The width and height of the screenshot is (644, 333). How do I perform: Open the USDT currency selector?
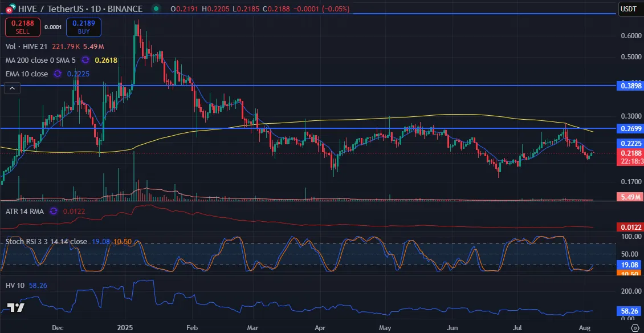pyautogui.click(x=631, y=9)
